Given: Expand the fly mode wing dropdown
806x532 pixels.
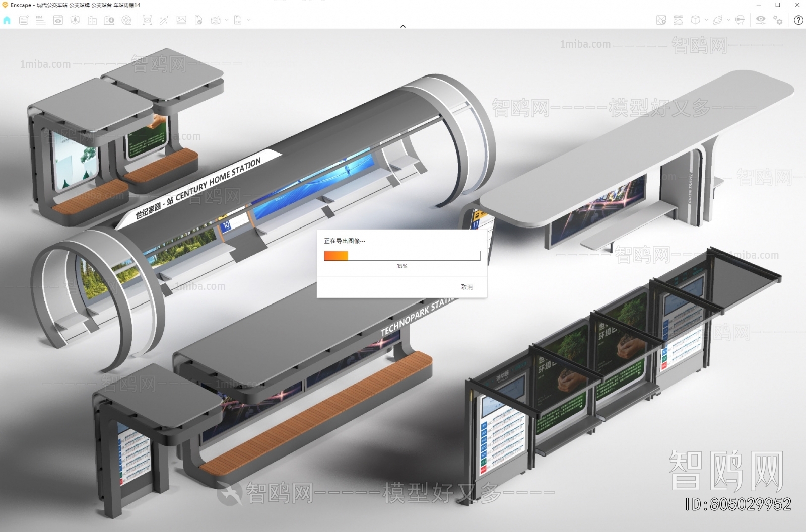Looking at the screenshot, I should coord(728,20).
